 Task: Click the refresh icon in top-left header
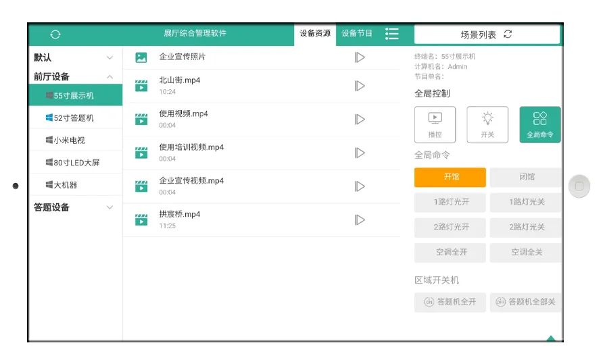[x=55, y=34]
